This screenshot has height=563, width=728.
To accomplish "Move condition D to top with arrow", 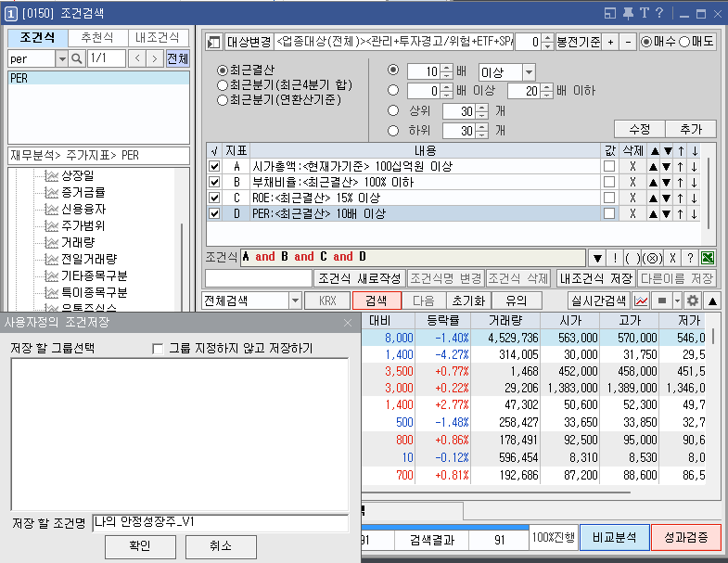I will click(680, 213).
